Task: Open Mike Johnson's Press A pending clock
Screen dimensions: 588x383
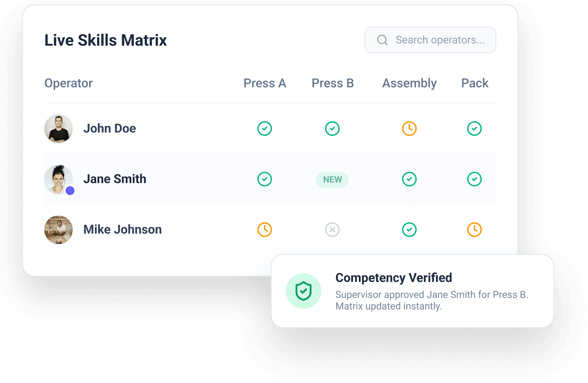Action: tap(264, 230)
